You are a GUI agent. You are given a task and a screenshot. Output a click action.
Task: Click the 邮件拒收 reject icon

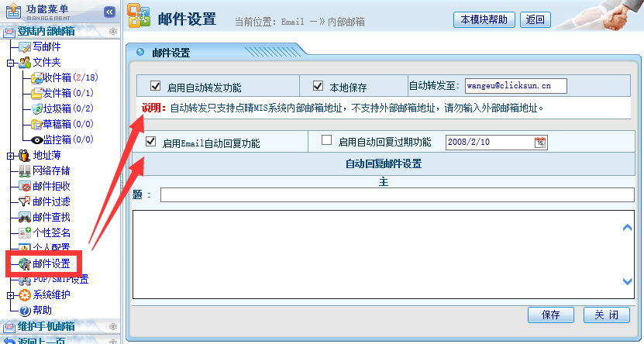25,187
